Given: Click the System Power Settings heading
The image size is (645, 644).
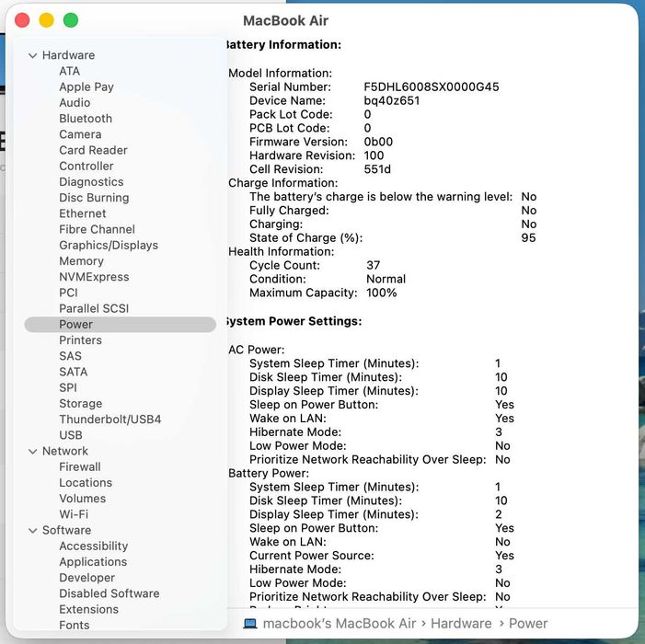Looking at the screenshot, I should tap(294, 321).
